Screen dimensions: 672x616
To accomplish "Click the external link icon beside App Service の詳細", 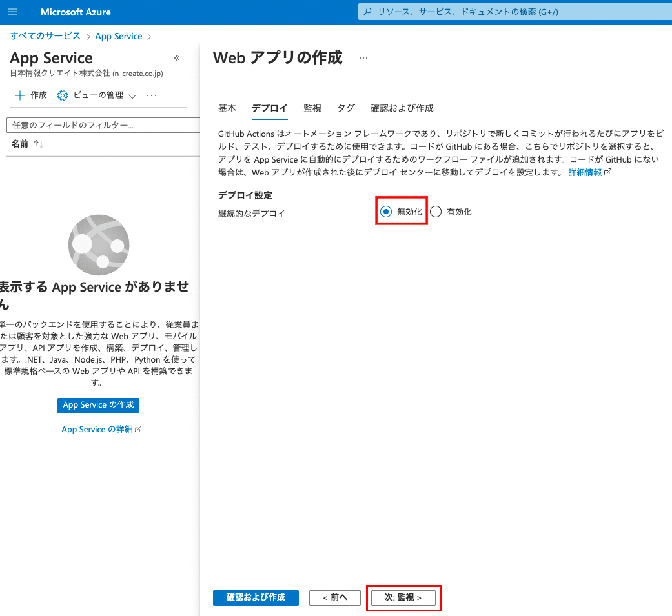I will click(138, 429).
